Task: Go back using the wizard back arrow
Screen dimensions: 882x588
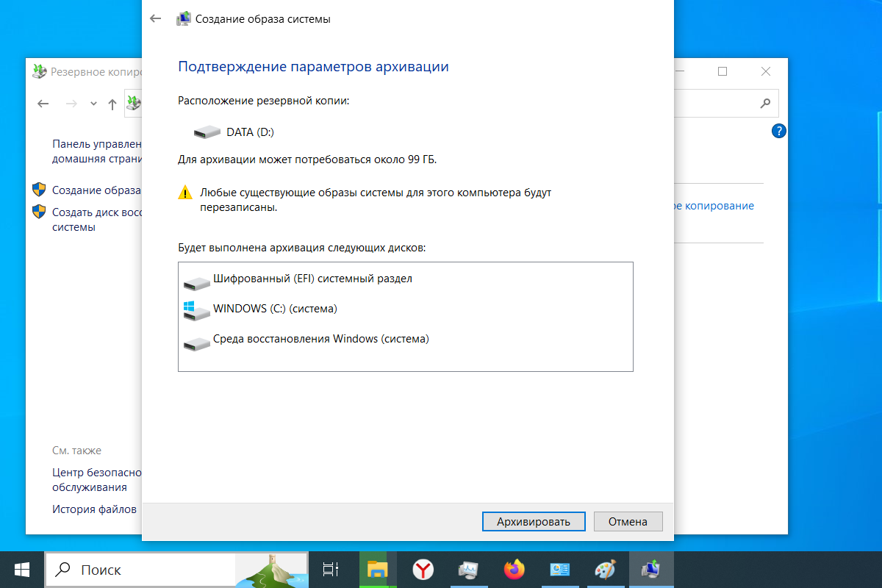Action: pyautogui.click(x=155, y=19)
